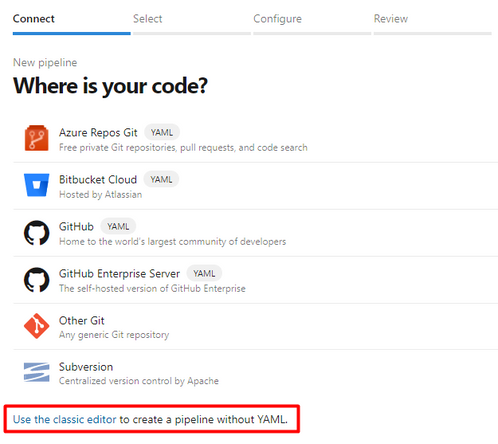Click the GitHub octocat icon
This screenshot has height=444, width=498.
coord(37,233)
